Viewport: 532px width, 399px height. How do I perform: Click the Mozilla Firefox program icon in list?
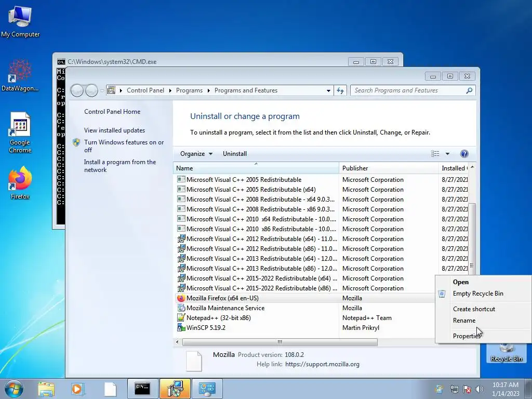pos(181,298)
